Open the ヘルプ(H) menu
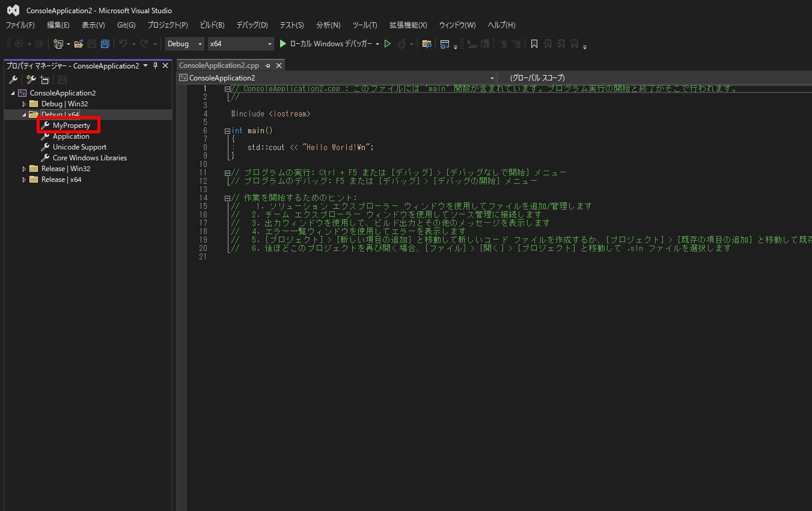This screenshot has height=511, width=812. pyautogui.click(x=501, y=25)
